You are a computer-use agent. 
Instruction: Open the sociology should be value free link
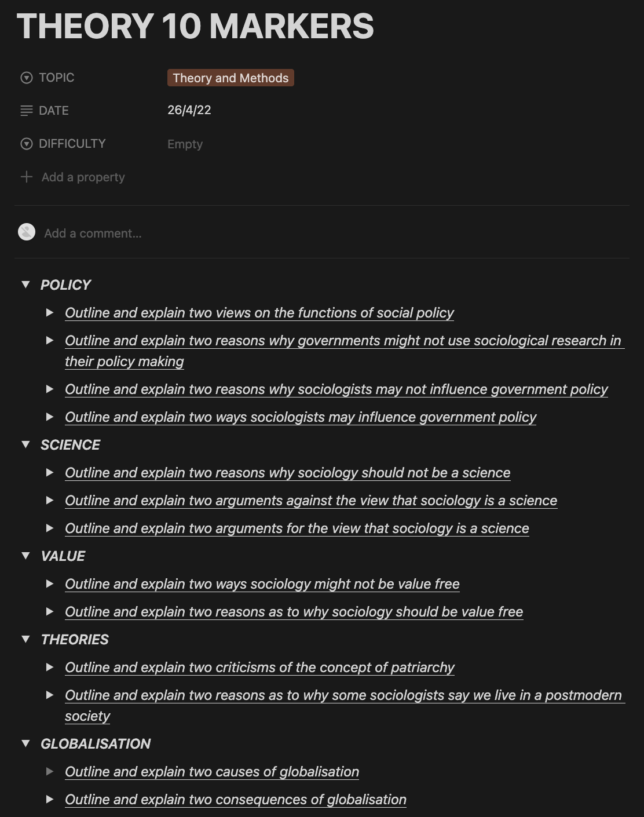(x=294, y=612)
